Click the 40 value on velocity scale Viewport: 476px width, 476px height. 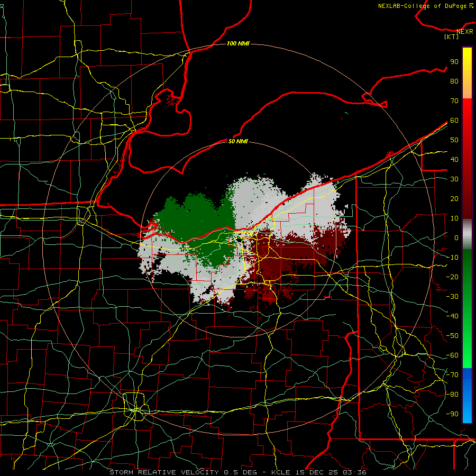(454, 160)
